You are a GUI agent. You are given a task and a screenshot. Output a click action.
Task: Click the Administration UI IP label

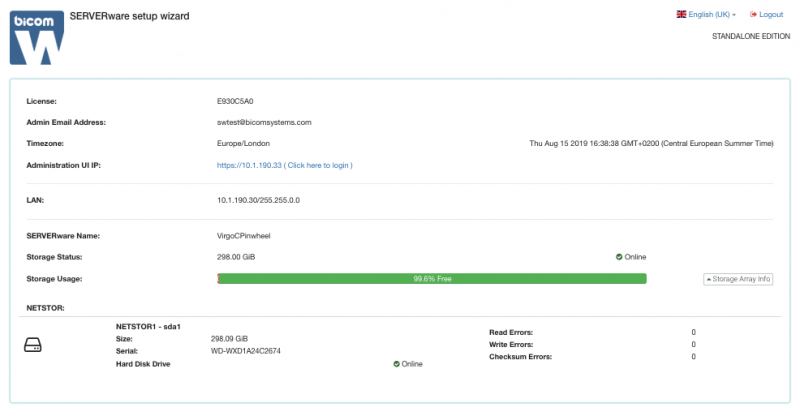coord(63,165)
